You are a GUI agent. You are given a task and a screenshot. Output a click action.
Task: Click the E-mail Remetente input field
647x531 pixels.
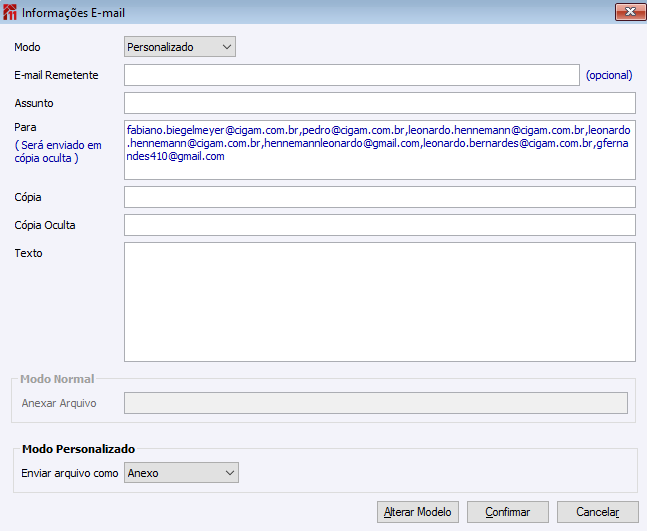click(x=352, y=75)
